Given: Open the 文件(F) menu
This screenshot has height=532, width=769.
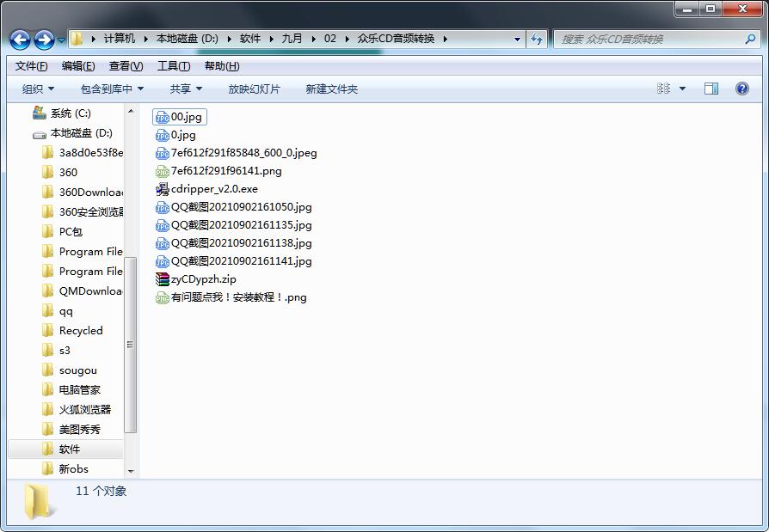Looking at the screenshot, I should click(x=31, y=65).
